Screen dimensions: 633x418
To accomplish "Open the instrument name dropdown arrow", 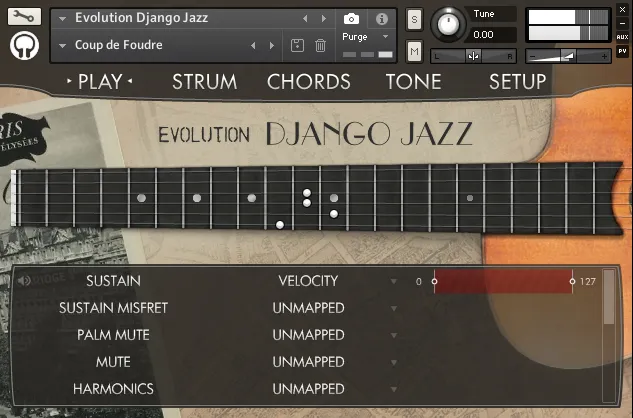I will pos(62,19).
